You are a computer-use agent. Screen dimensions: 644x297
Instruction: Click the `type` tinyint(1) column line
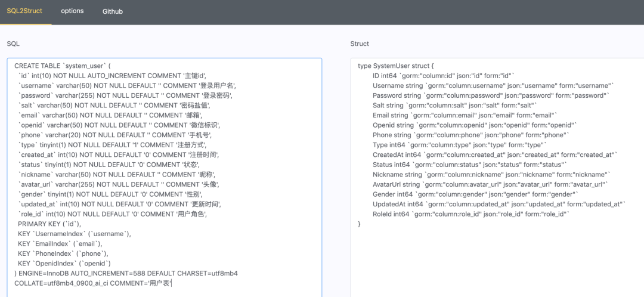(113, 144)
